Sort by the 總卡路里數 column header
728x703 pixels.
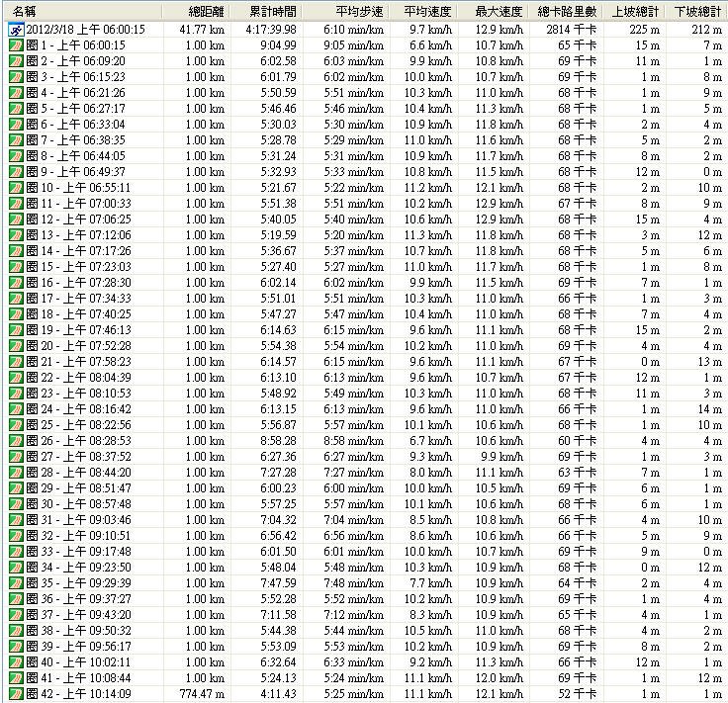coord(566,12)
